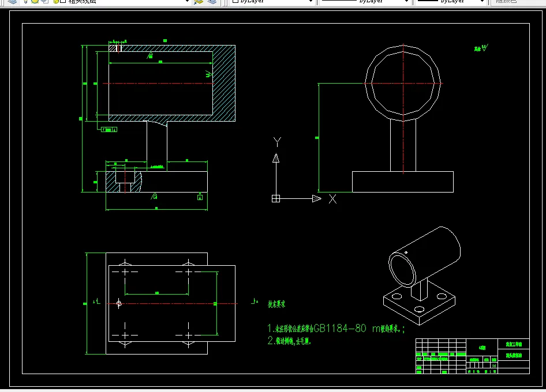546x392 pixels.
Task: Open the layer name dropdown arrow
Action: click(x=187, y=1)
